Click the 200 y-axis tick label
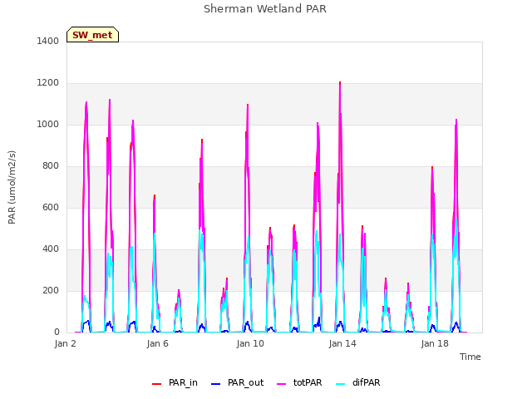The height and width of the screenshot is (399, 532). [x=51, y=290]
